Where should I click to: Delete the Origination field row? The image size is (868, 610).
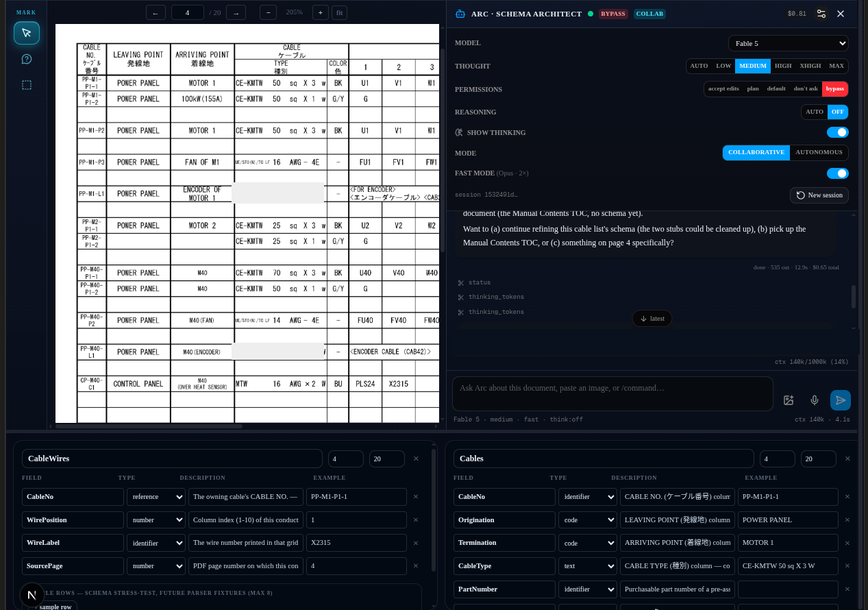847,520
